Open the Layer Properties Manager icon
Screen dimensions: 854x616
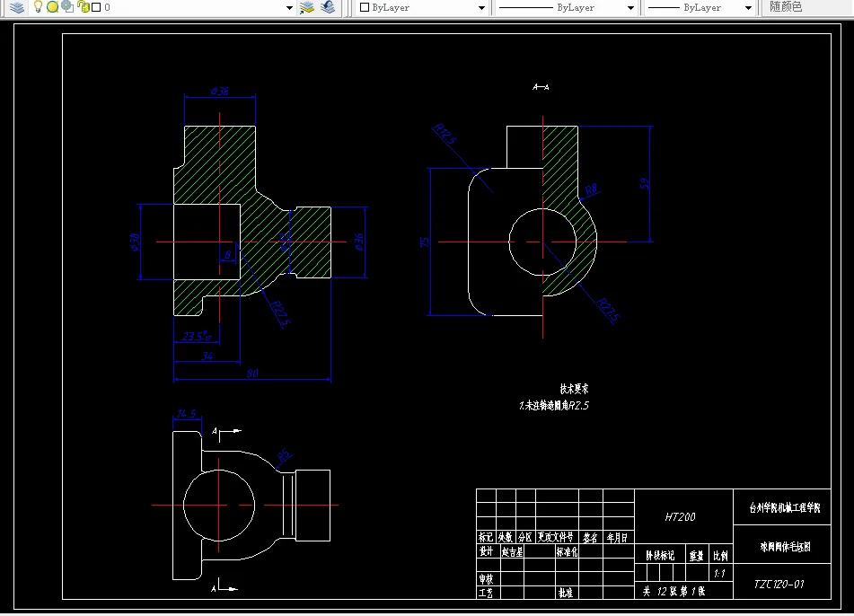[x=17, y=7]
